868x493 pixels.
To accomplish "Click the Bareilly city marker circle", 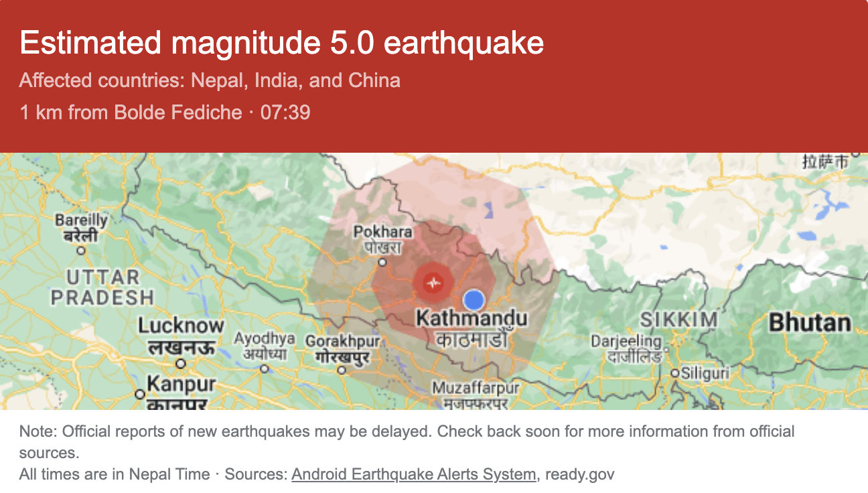I will 82,251.
